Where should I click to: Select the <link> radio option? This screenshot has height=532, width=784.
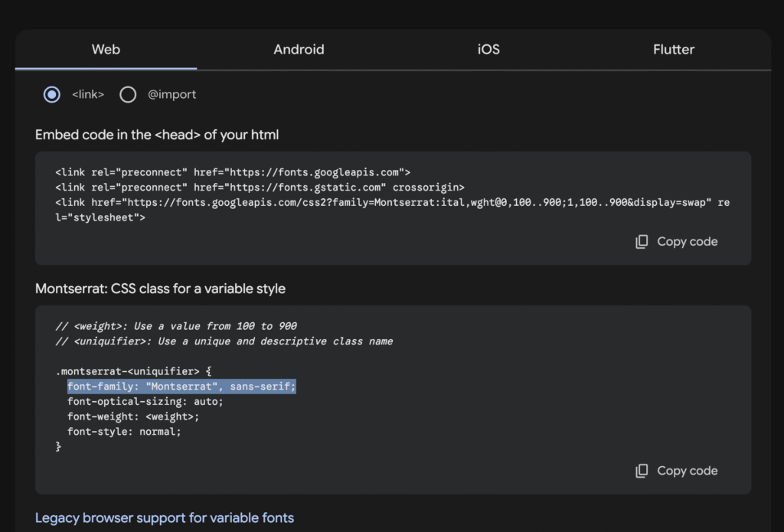coord(52,94)
